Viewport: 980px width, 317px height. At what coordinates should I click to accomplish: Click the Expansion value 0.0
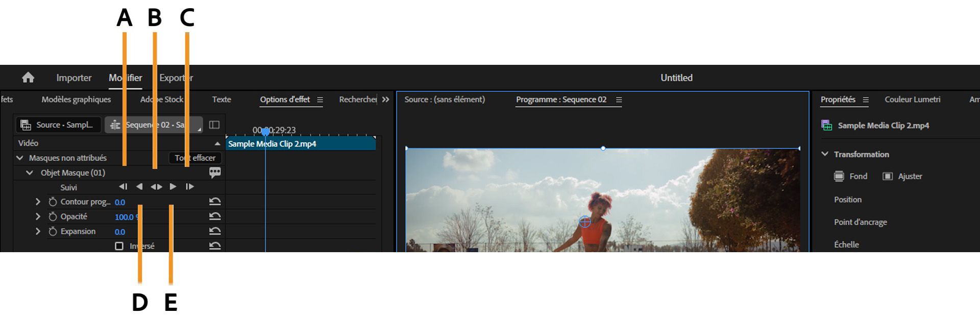120,232
